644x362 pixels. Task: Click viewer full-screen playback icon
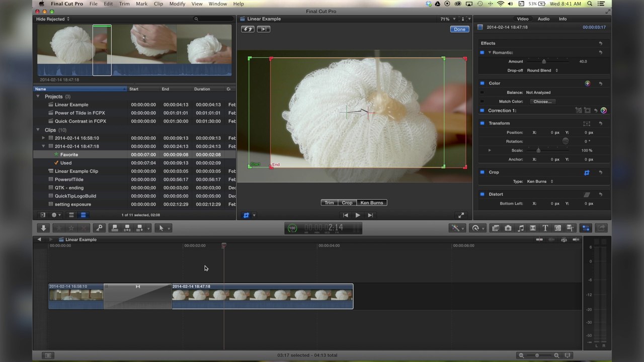tap(461, 215)
